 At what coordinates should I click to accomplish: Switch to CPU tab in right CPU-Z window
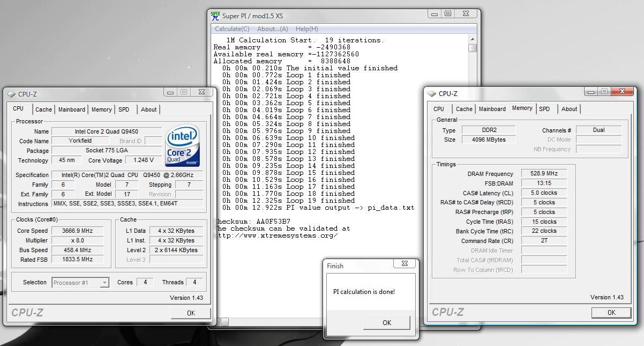click(x=439, y=109)
